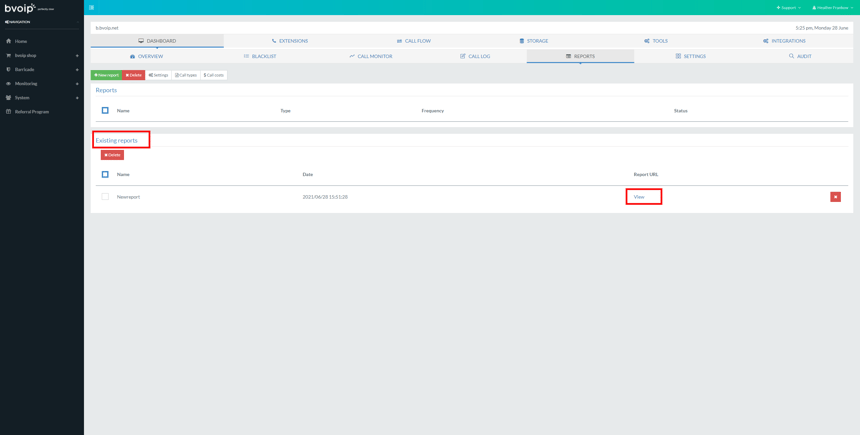Toggle select-all checkbox in top Reports table
The height and width of the screenshot is (435, 860).
click(x=105, y=111)
